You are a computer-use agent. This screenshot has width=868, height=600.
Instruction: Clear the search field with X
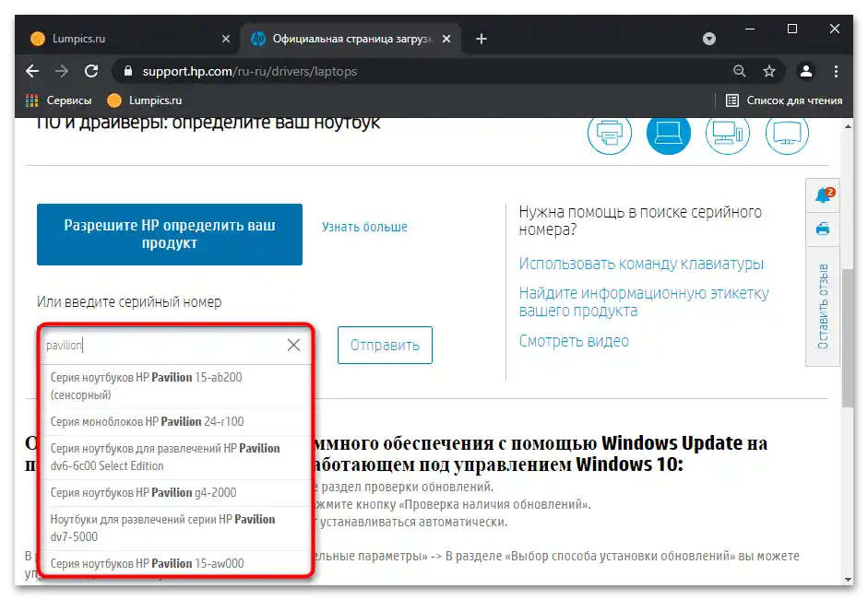click(x=294, y=345)
